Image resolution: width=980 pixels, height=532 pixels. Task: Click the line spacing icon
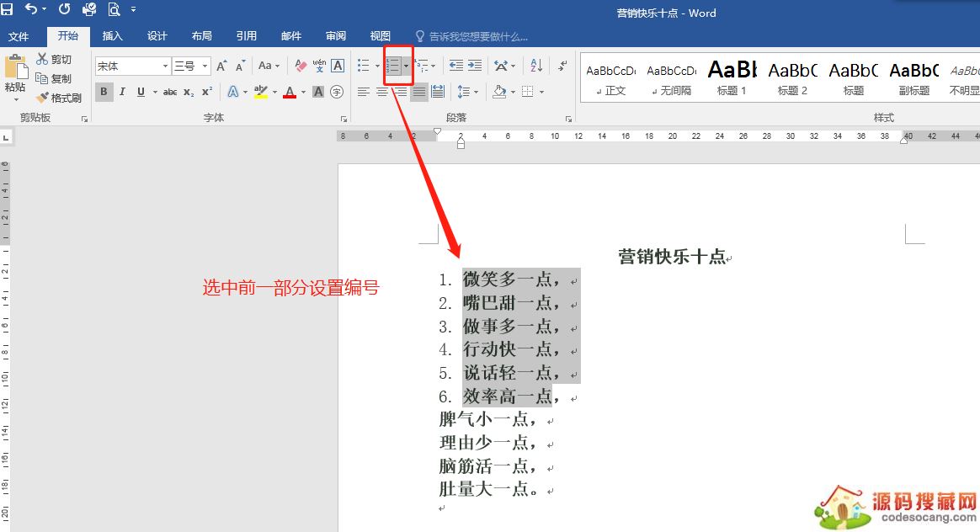pos(464,92)
